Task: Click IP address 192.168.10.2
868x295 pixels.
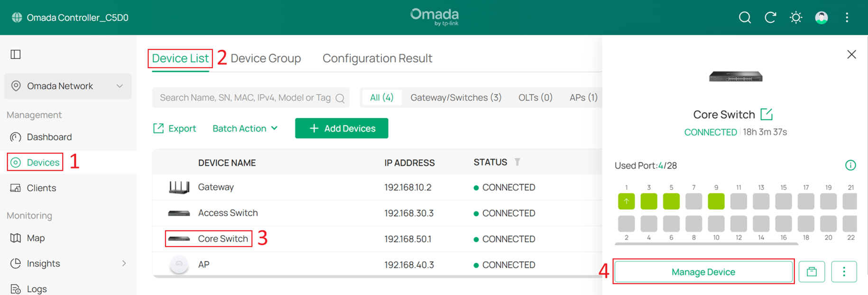Action: pos(408,187)
